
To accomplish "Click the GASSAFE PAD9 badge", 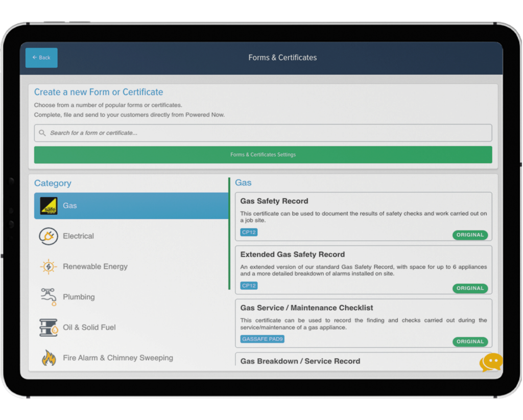I will 262,339.
